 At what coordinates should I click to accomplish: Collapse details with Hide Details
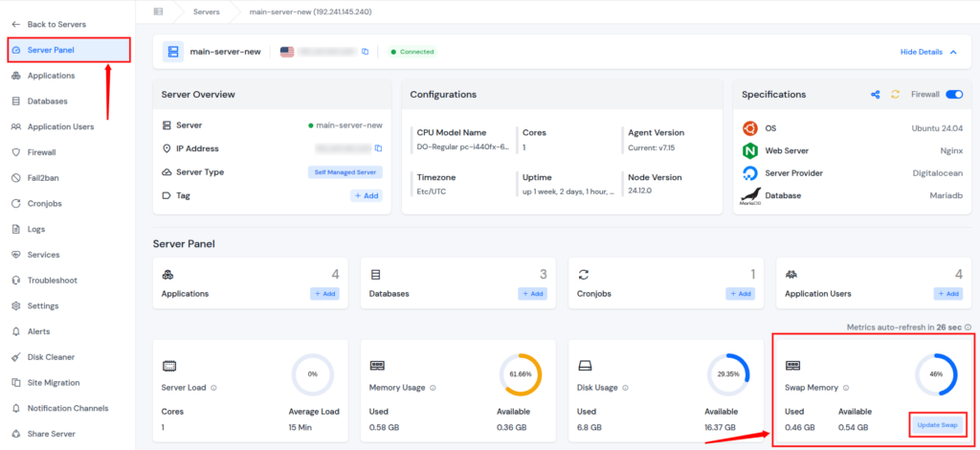click(x=926, y=52)
